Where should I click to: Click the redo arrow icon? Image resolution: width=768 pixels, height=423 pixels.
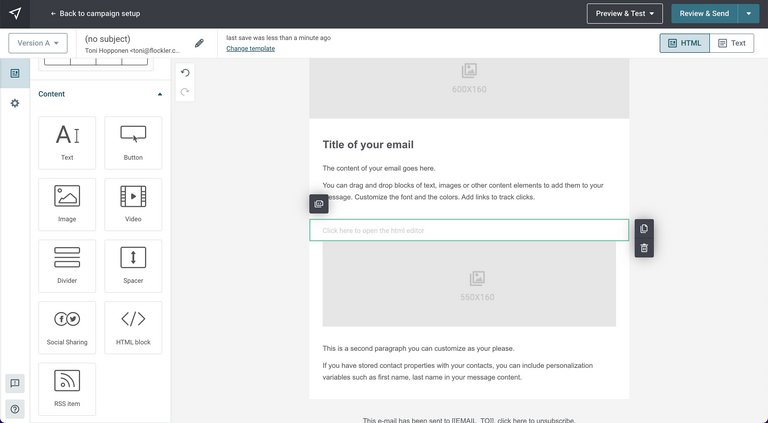185,92
